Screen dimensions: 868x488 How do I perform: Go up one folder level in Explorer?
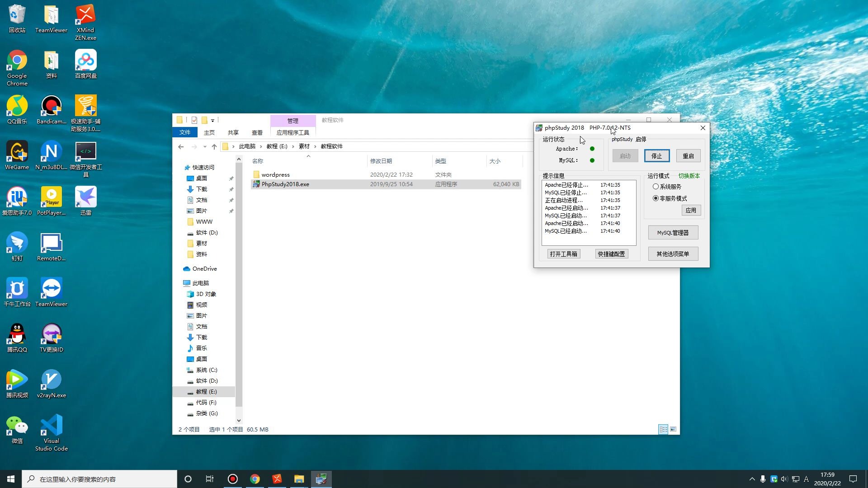[x=214, y=146]
